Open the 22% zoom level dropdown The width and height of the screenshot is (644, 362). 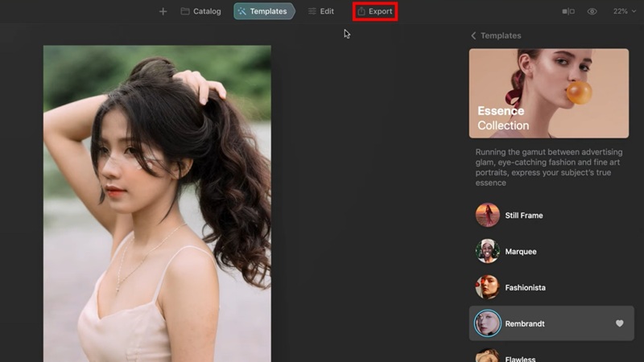[x=624, y=11]
